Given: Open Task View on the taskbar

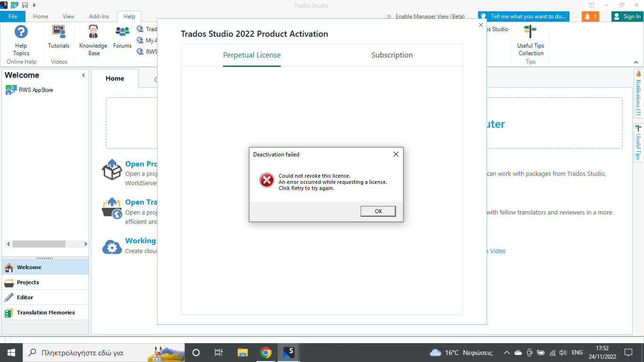Looking at the screenshot, I should (x=219, y=353).
